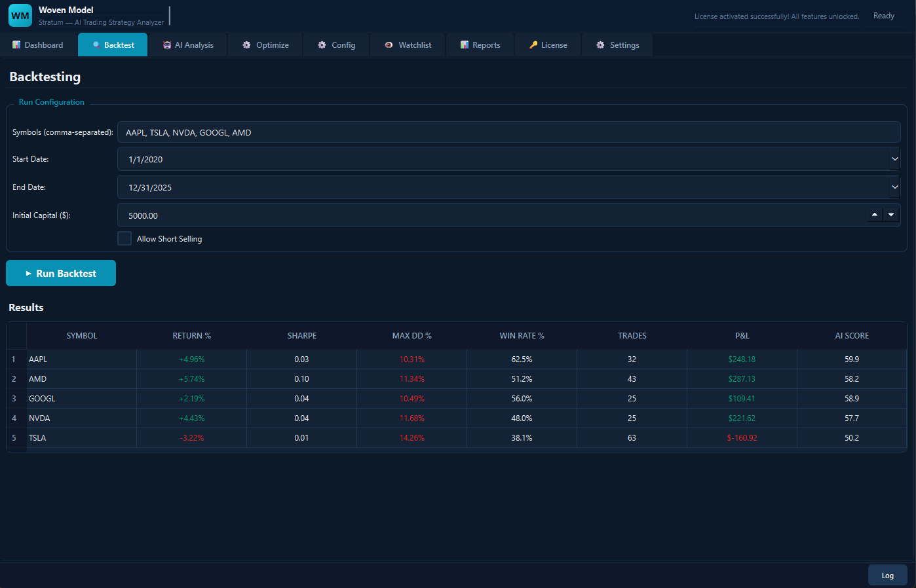Open the Reports tab

(480, 45)
